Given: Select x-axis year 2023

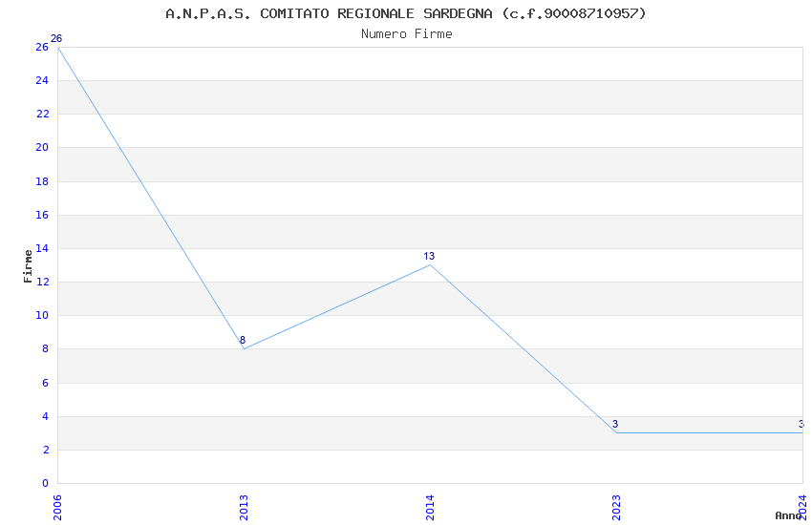Looking at the screenshot, I should click(616, 508).
